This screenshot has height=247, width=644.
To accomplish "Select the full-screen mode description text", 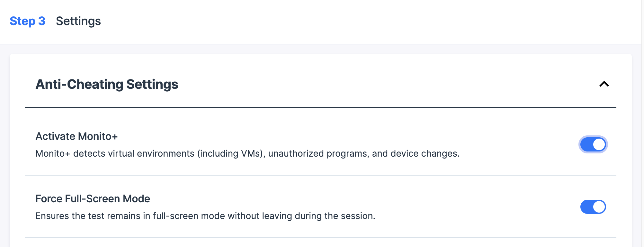I will pyautogui.click(x=205, y=216).
